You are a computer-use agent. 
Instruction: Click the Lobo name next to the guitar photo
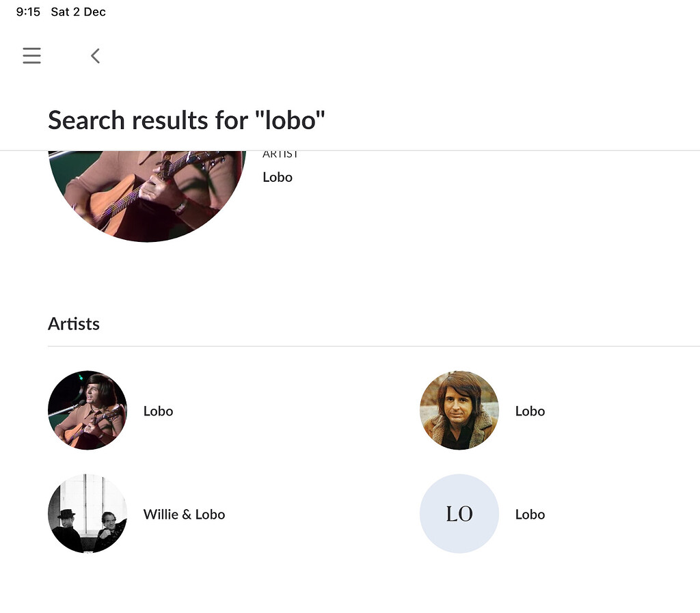(x=158, y=411)
